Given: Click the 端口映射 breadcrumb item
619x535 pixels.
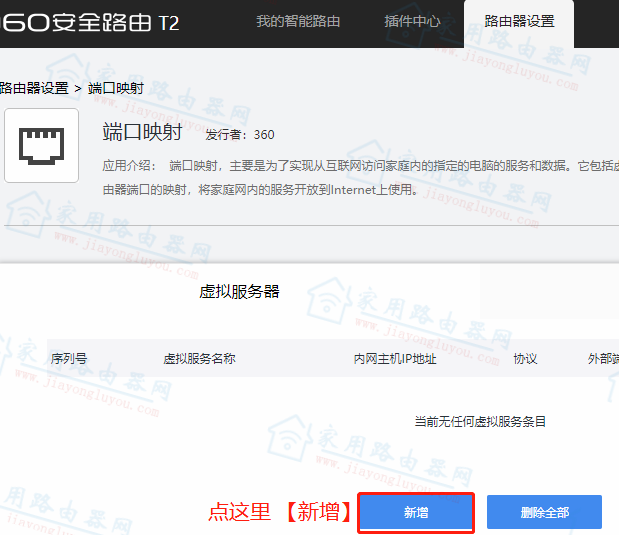Looking at the screenshot, I should click(116, 88).
